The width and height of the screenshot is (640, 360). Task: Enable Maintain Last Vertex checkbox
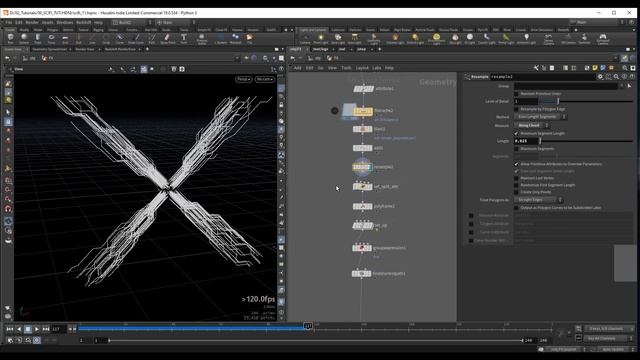pyautogui.click(x=516, y=178)
